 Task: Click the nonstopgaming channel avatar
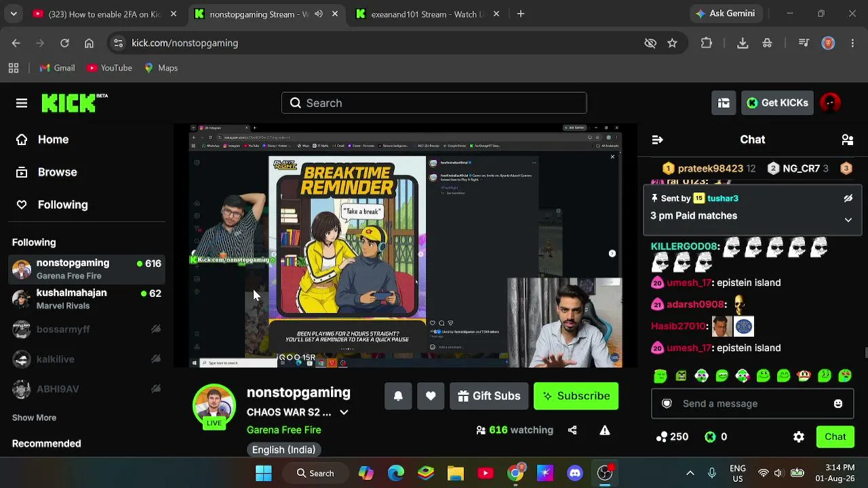(x=214, y=405)
